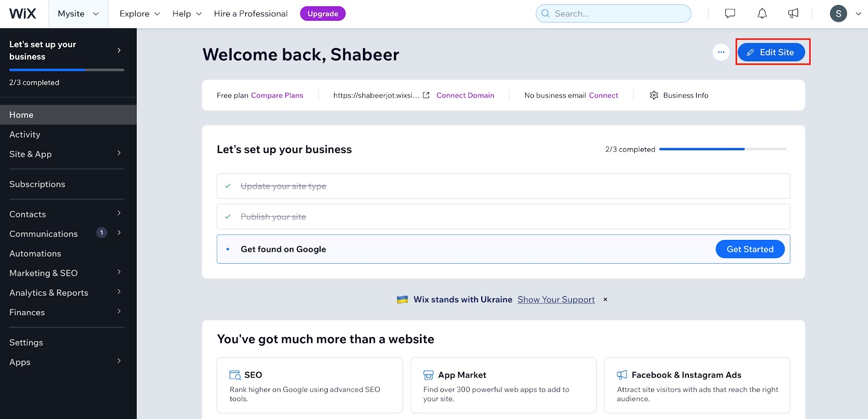The image size is (868, 419).
Task: Open the Explore dropdown menu
Action: pyautogui.click(x=140, y=14)
